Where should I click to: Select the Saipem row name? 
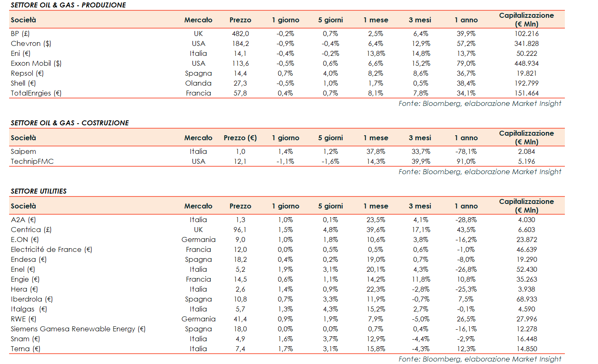(x=23, y=151)
